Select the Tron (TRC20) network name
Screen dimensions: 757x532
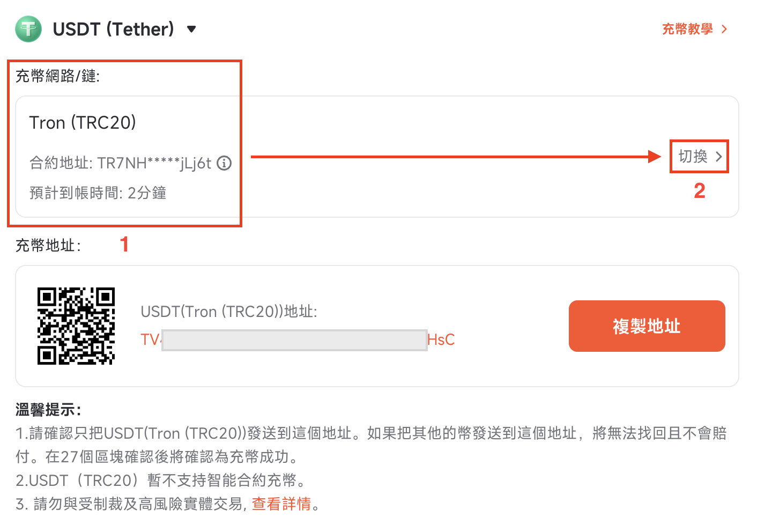(x=83, y=123)
